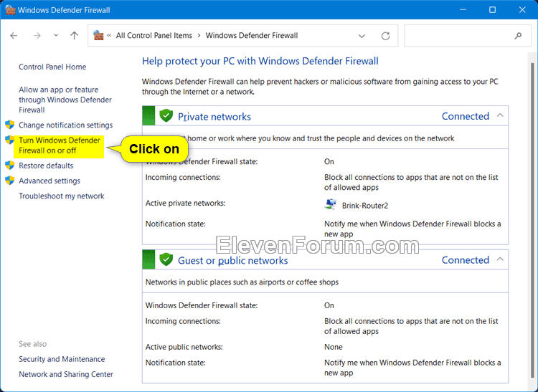Click green shield icon for public networks
538x392 pixels.
coord(166,259)
